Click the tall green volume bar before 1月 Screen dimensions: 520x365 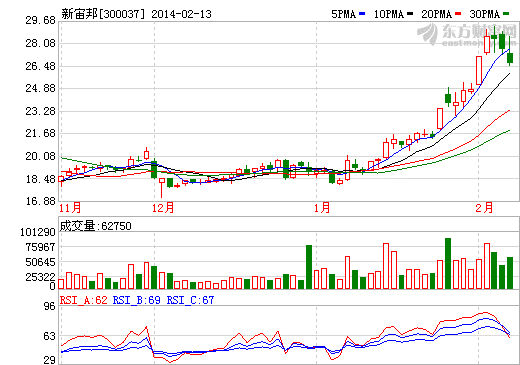[309, 267]
